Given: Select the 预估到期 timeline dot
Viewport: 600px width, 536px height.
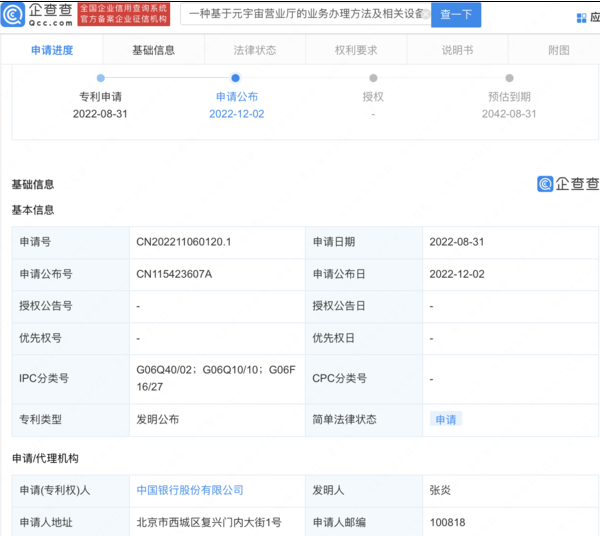Looking at the screenshot, I should (509, 78).
